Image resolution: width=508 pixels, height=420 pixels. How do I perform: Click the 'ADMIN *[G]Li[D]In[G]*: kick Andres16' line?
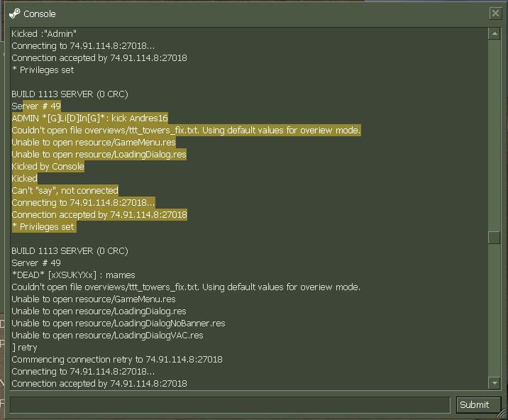tap(89, 118)
